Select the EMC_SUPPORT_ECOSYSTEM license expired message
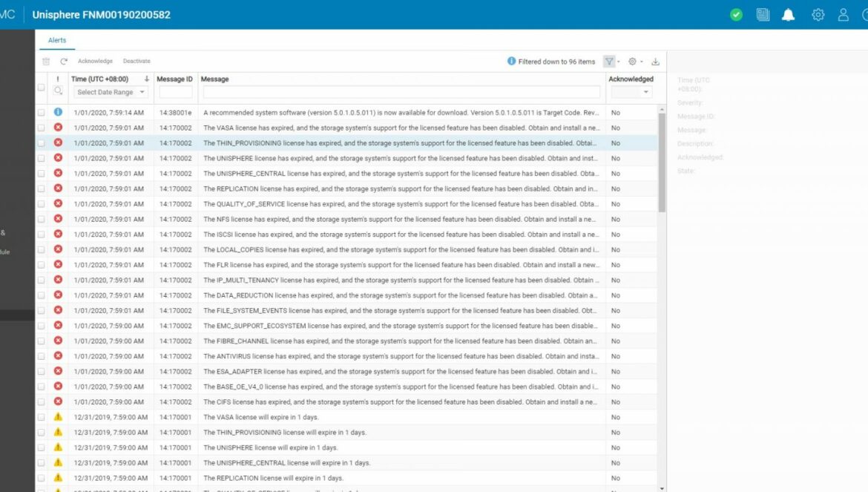This screenshot has height=492, width=868. (x=400, y=326)
